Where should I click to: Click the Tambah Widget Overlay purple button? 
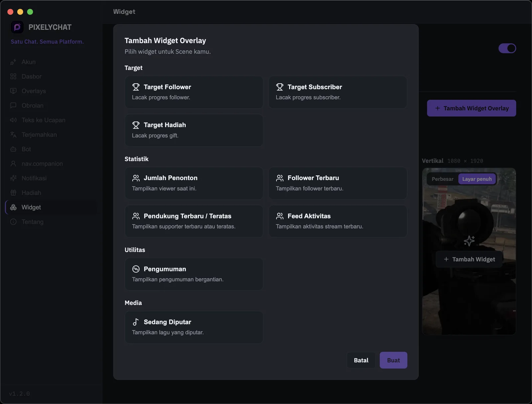click(x=471, y=108)
